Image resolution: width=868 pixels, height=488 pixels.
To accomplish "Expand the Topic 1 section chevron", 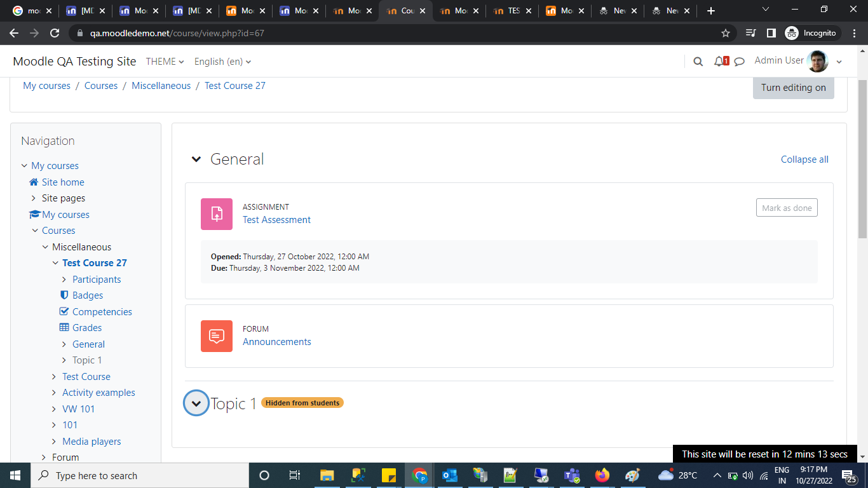I will 196,403.
